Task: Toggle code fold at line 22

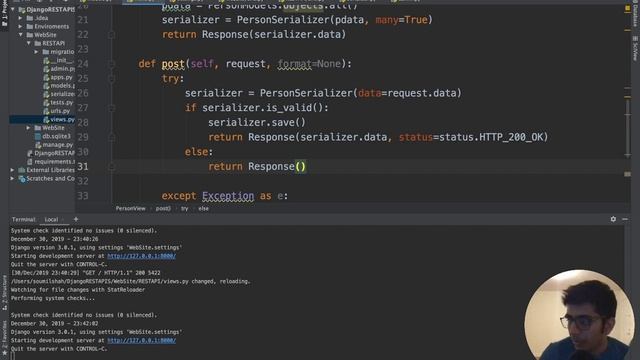Action: point(111,35)
